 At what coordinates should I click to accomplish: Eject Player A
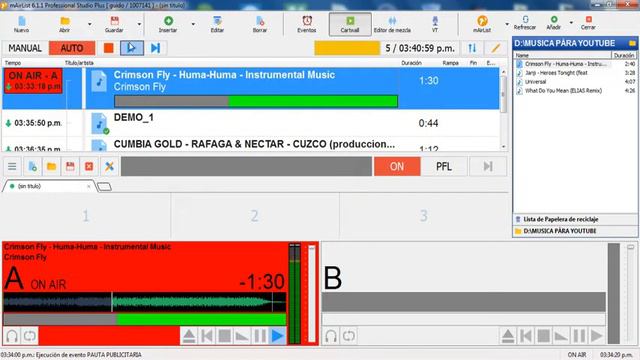(x=189, y=336)
